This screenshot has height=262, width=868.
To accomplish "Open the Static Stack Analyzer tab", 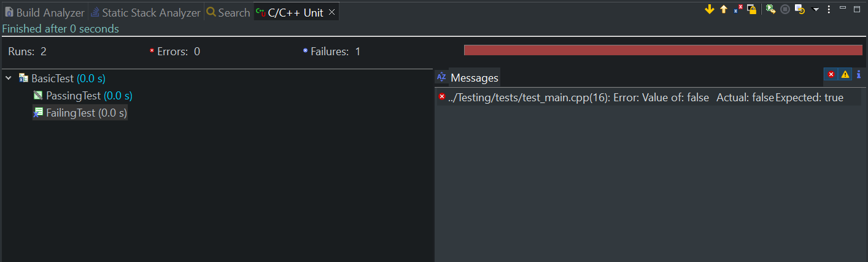I will (145, 12).
